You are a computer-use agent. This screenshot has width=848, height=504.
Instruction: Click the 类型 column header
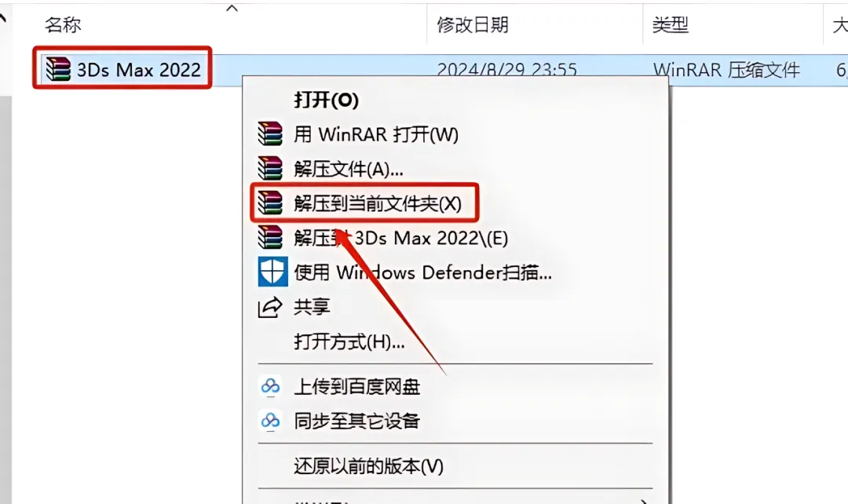click(x=671, y=24)
